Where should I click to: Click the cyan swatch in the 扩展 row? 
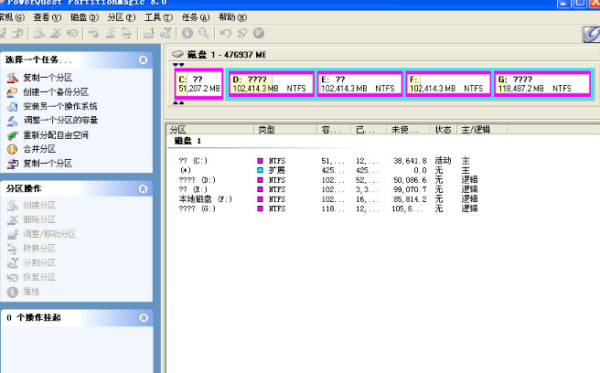(260, 170)
